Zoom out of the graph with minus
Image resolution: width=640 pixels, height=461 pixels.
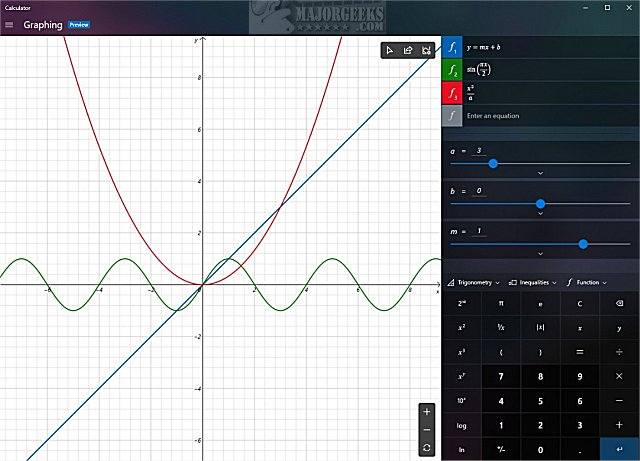[427, 430]
